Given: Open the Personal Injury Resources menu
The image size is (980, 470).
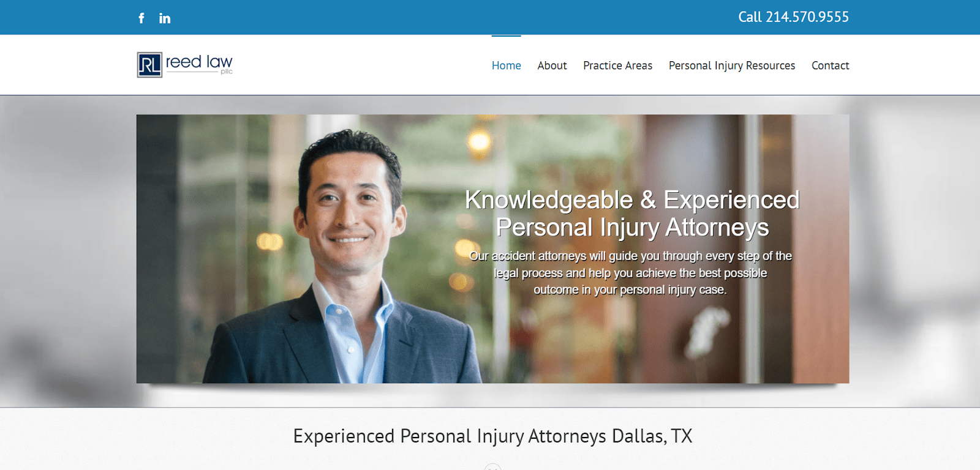Looking at the screenshot, I should 732,65.
